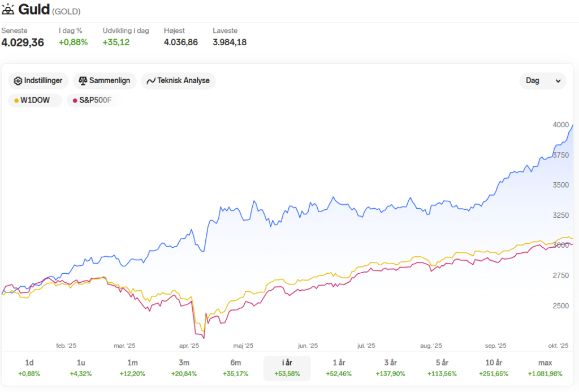Click the Laveste value 3.984,18

230,42
